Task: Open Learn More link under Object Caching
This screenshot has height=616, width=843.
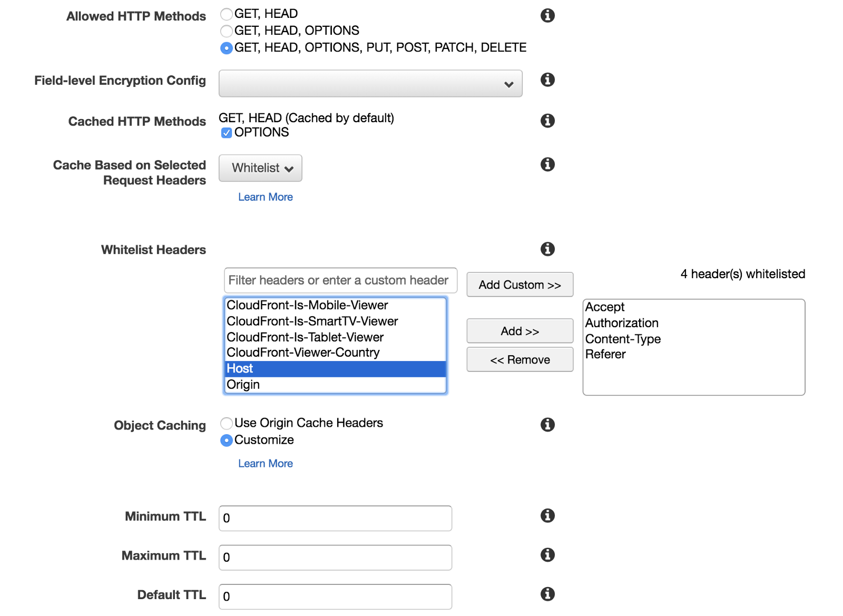Action: pos(266,464)
